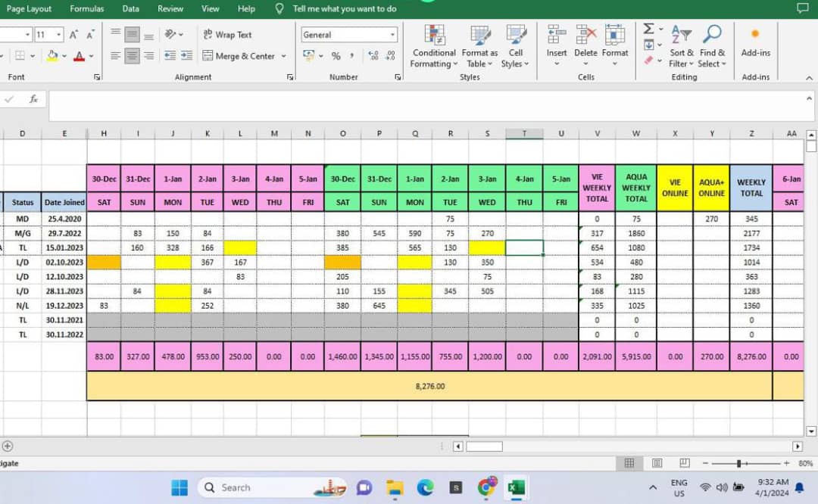
Task: Toggle Wrap Text
Action: pyautogui.click(x=227, y=34)
